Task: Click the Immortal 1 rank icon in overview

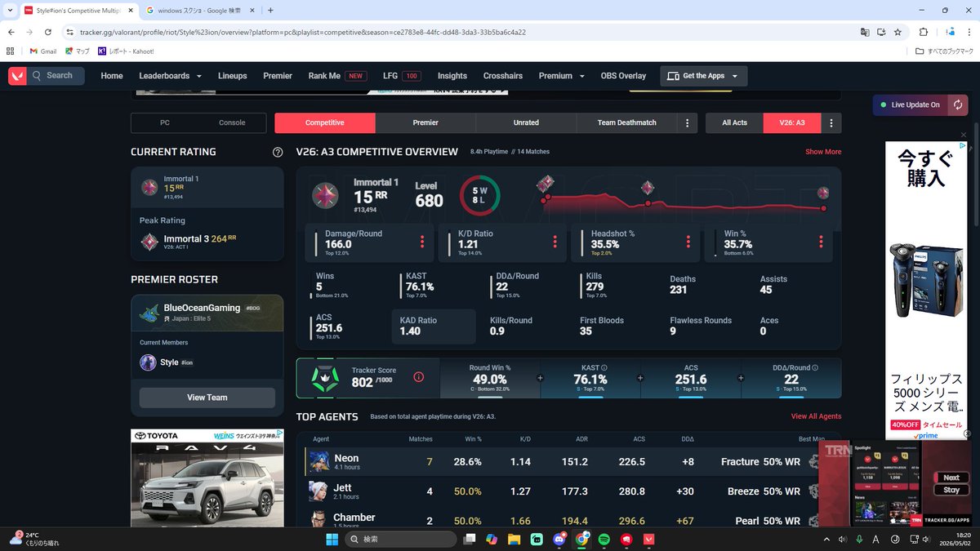Action: (x=325, y=196)
